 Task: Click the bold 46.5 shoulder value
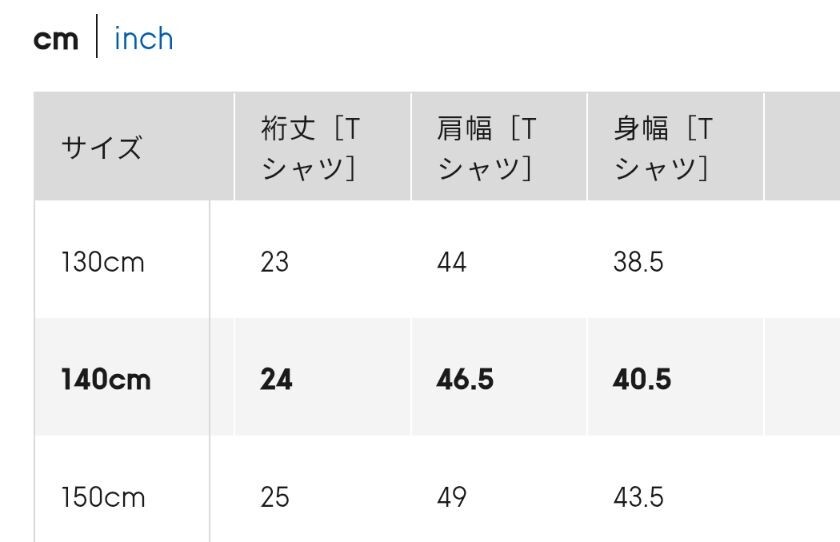point(464,379)
